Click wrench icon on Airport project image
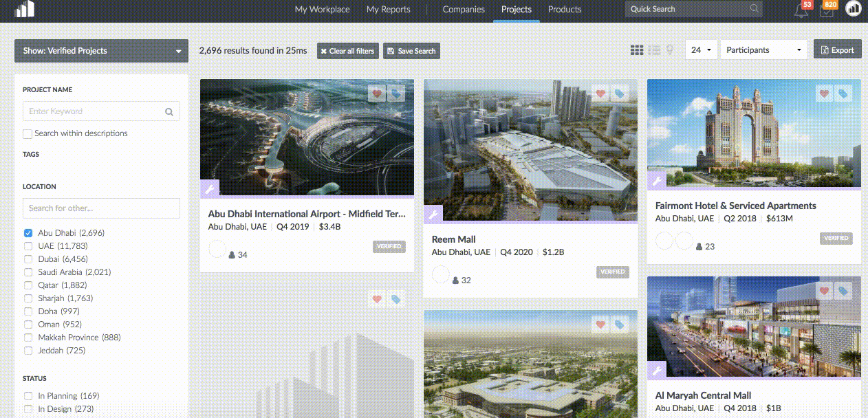 point(209,188)
